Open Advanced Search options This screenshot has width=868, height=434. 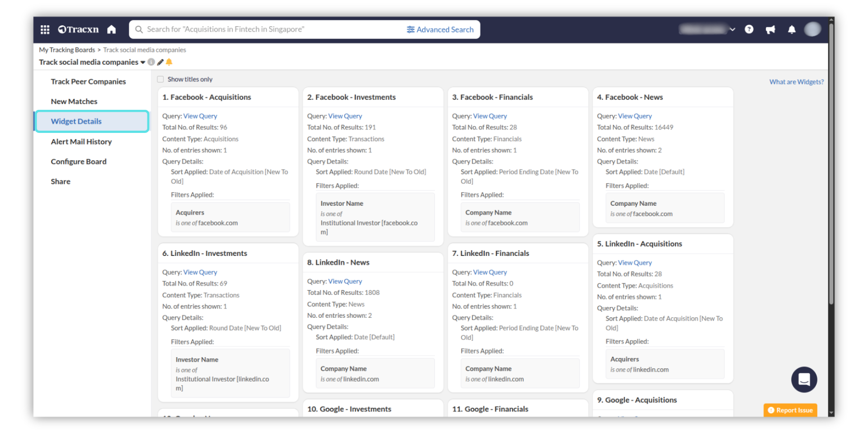440,29
